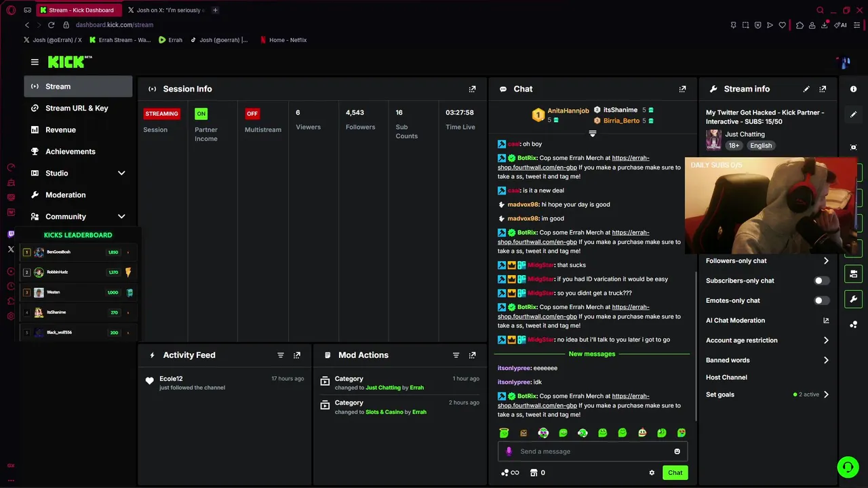Open AI Chat Moderation external link icon

[826, 321]
